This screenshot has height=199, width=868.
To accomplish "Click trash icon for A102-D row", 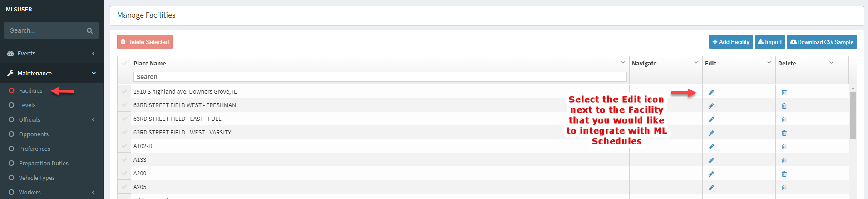I will [x=784, y=147].
